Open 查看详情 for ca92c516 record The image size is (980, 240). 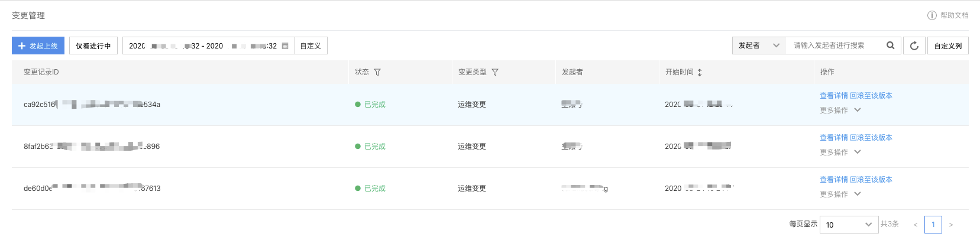pyautogui.click(x=834, y=96)
